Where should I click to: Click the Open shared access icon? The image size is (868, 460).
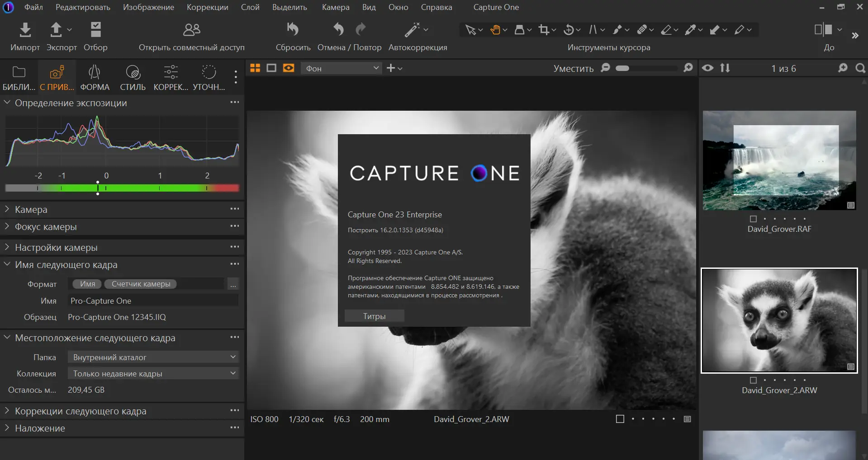191,30
